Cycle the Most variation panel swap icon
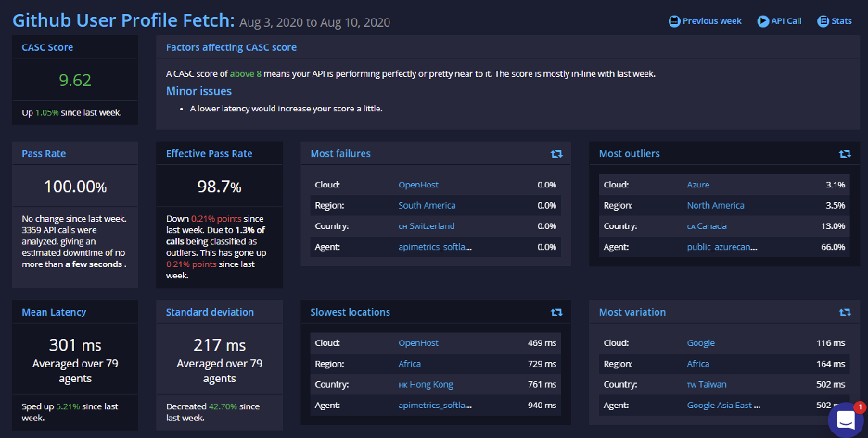 [845, 313]
